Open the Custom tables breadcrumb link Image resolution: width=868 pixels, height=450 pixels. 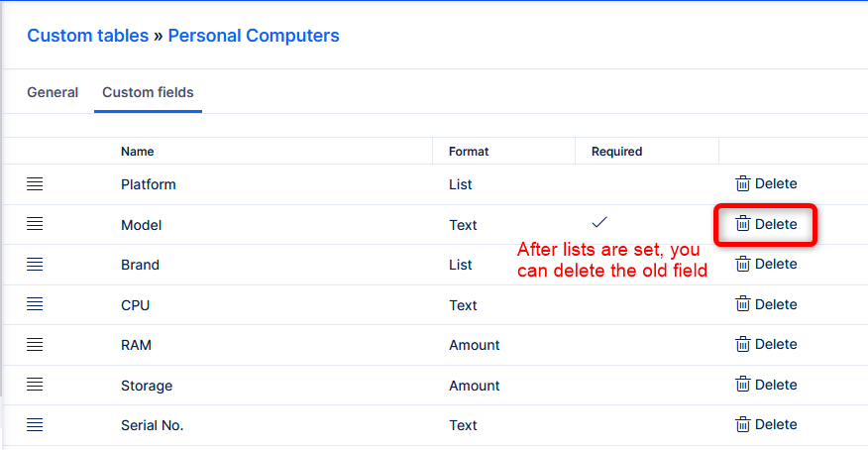[x=87, y=36]
